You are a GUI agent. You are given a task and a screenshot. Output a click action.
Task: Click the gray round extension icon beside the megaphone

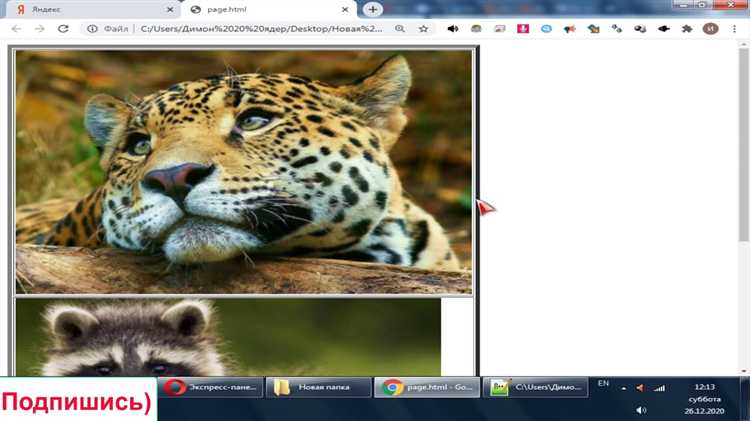[x=476, y=29]
